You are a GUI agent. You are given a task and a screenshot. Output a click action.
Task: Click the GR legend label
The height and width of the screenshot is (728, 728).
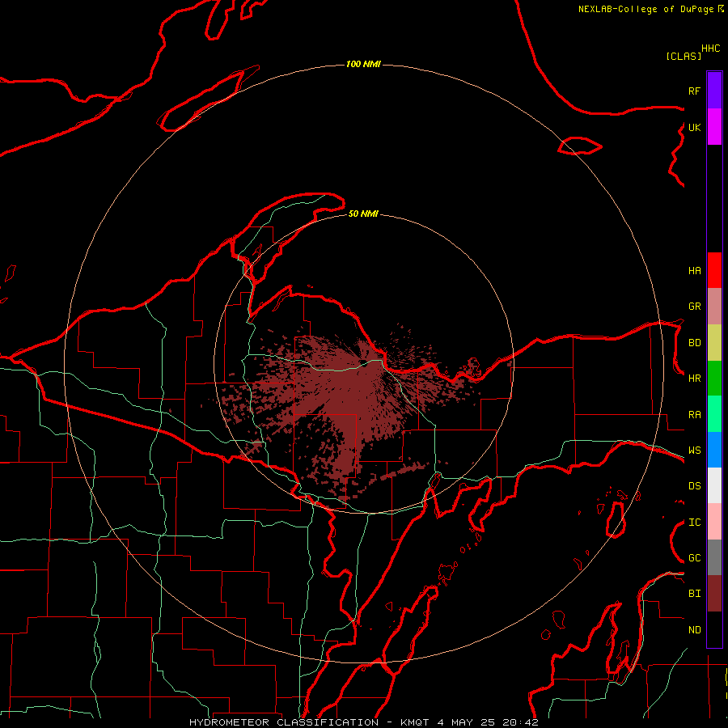[x=694, y=307]
